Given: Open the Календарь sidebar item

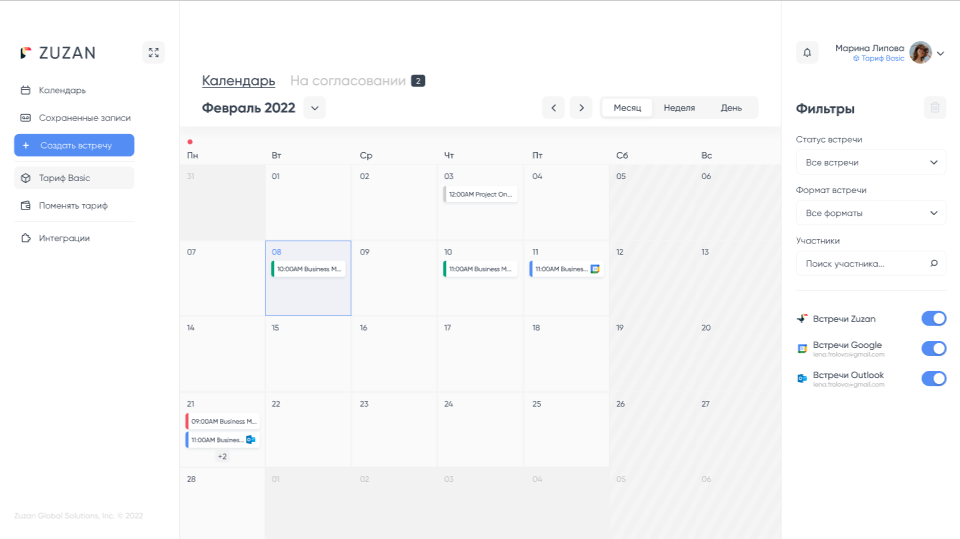Looking at the screenshot, I should [x=62, y=90].
